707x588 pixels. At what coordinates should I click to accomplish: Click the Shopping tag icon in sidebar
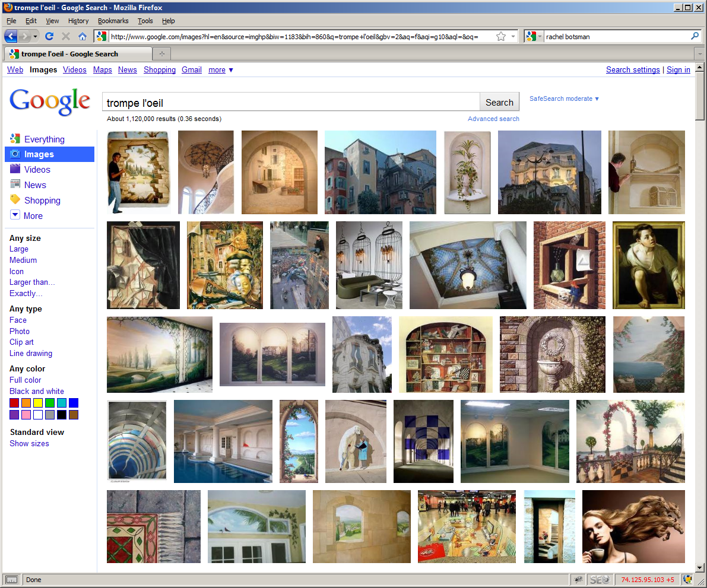tap(15, 199)
